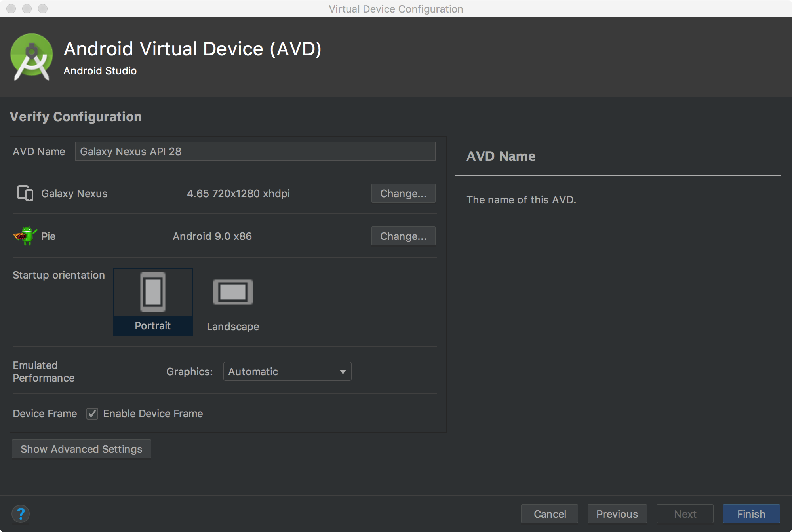792x532 pixels.
Task: Select the Landscape orientation phone icon
Action: [232, 292]
